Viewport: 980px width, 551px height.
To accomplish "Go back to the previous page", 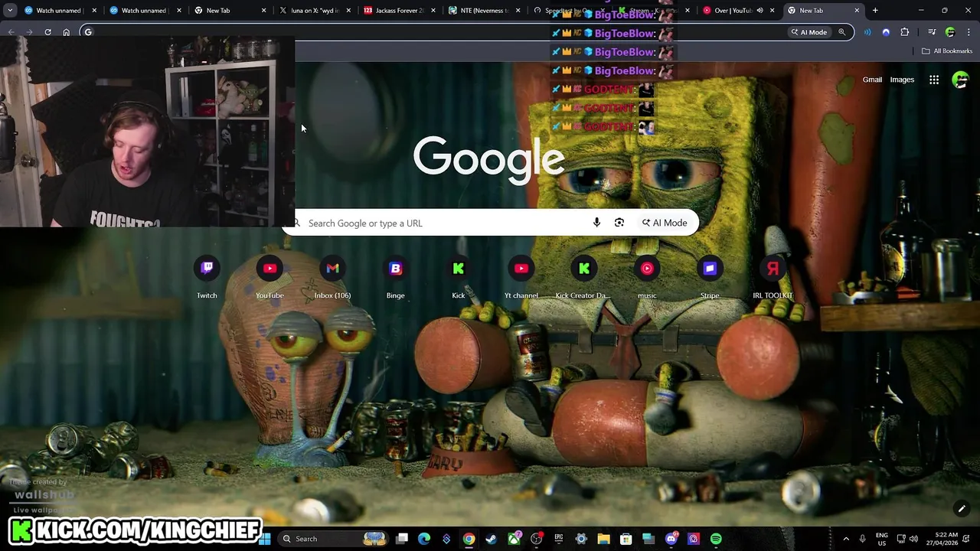I will tap(11, 32).
